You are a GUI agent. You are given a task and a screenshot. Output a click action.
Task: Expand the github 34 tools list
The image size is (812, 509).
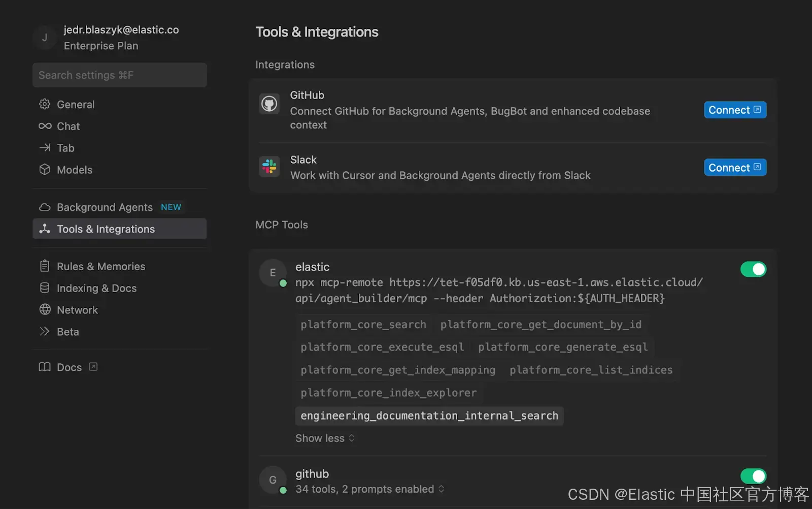pos(369,489)
